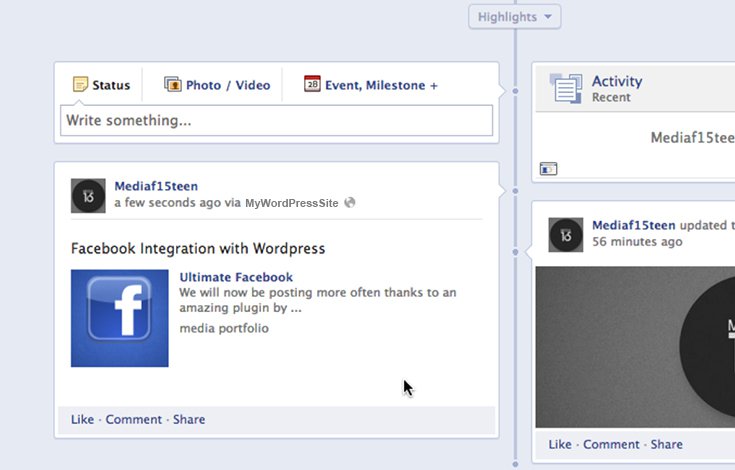The image size is (735, 470).
Task: Open the Ultimate Facebook link
Action: (236, 277)
